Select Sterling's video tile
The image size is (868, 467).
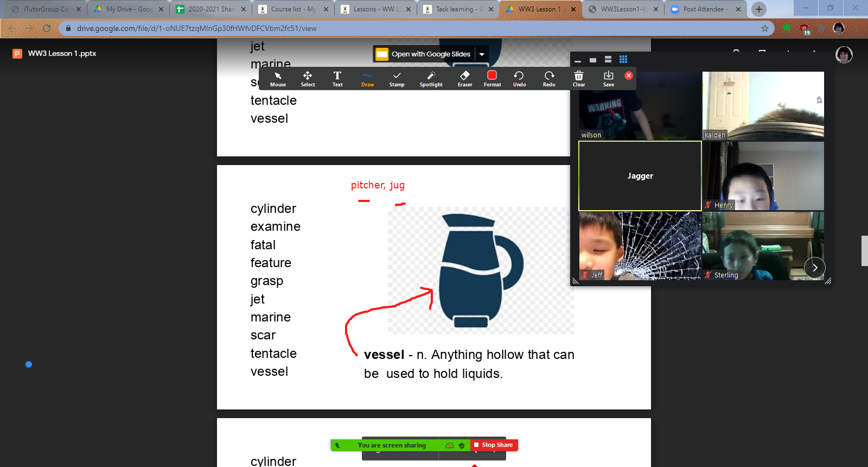click(x=763, y=246)
